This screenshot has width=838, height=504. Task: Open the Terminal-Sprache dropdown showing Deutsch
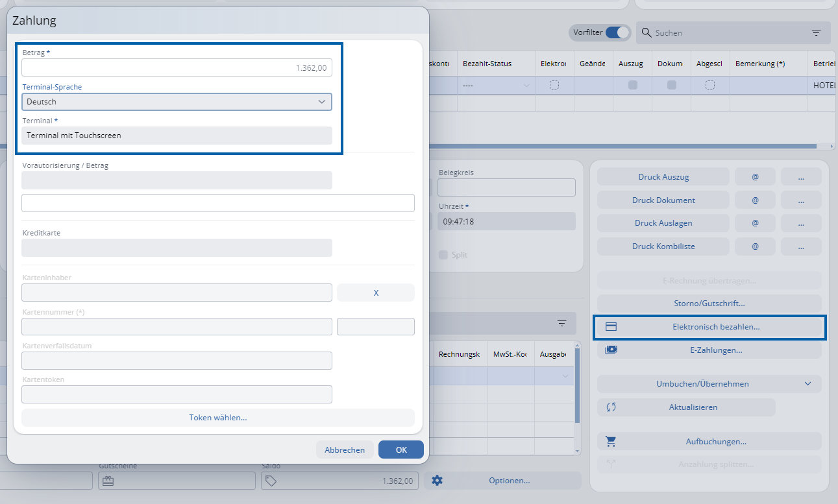(x=177, y=102)
